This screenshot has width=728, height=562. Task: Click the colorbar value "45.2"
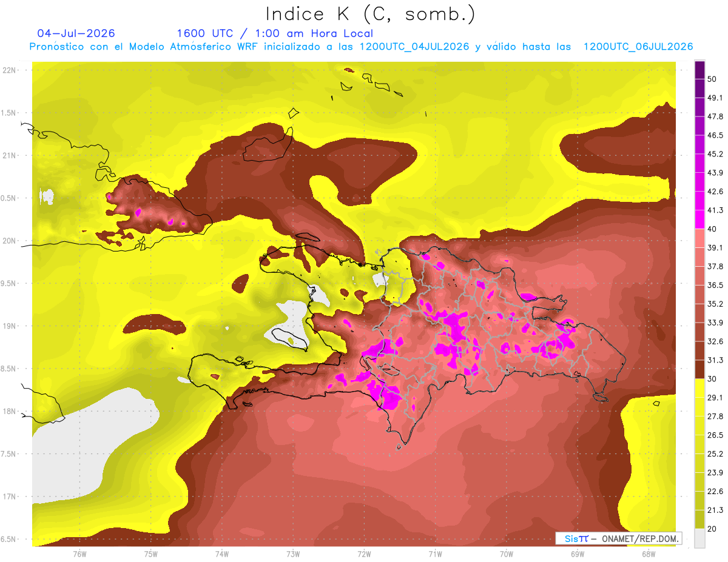(x=715, y=154)
